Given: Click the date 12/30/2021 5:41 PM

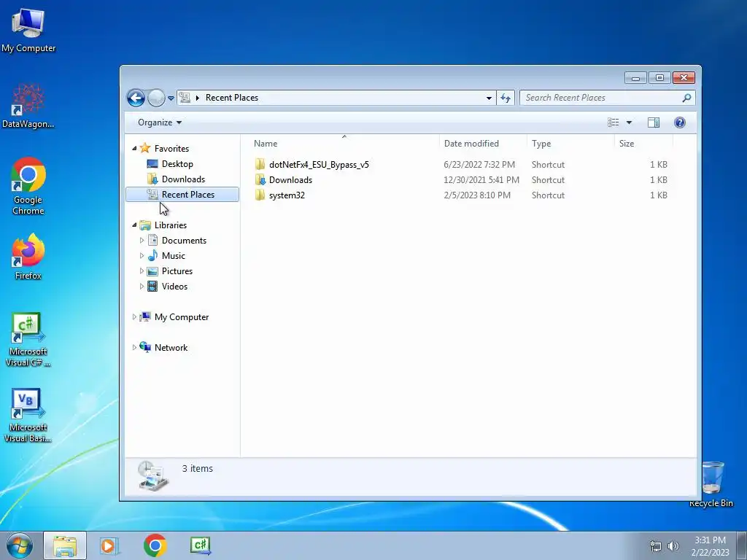Looking at the screenshot, I should [x=481, y=180].
